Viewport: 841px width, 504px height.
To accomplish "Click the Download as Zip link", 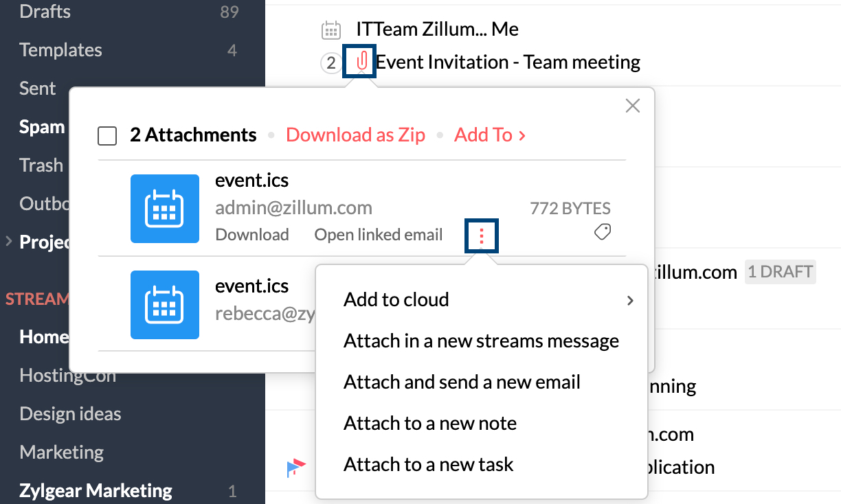I will (355, 135).
